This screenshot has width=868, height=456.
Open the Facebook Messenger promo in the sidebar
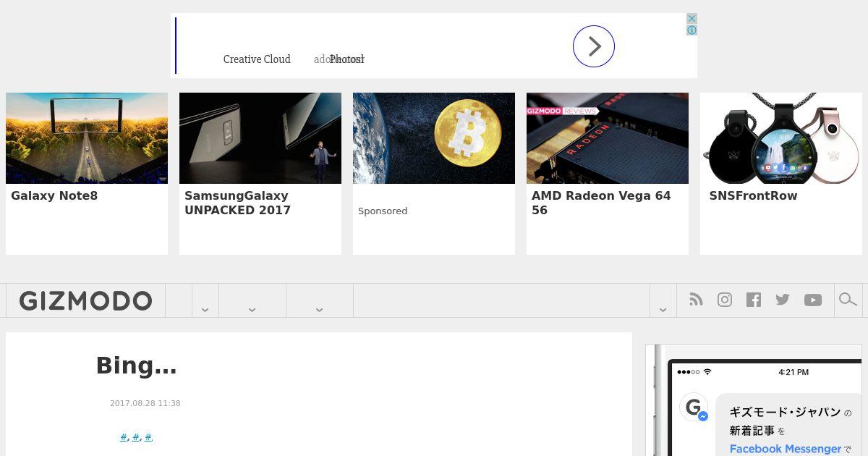[x=754, y=400]
